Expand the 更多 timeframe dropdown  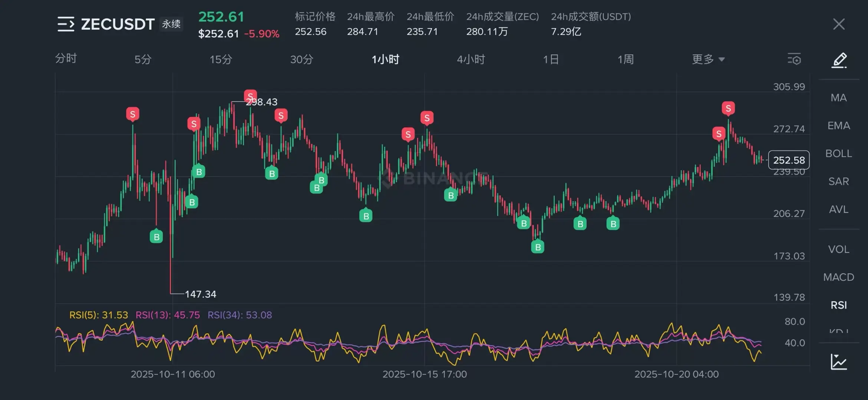pos(708,59)
